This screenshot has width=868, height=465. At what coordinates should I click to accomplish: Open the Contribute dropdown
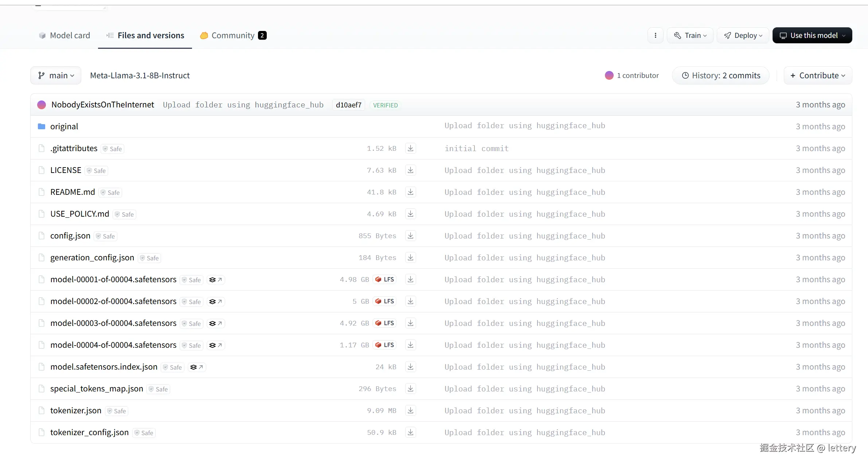click(x=817, y=75)
